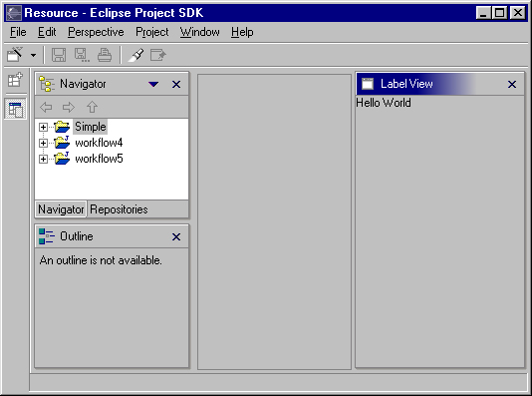Click the Eclipse window system menu icon
The image size is (532, 396).
point(14,13)
